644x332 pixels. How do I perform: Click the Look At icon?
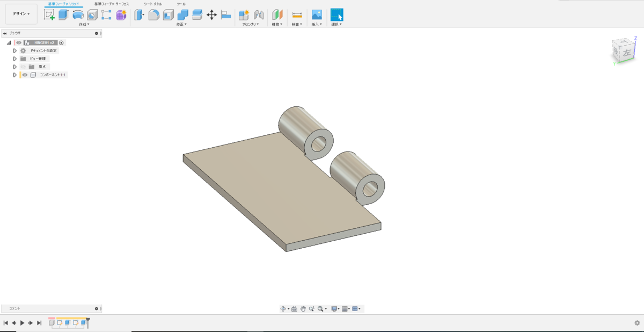[x=294, y=309]
